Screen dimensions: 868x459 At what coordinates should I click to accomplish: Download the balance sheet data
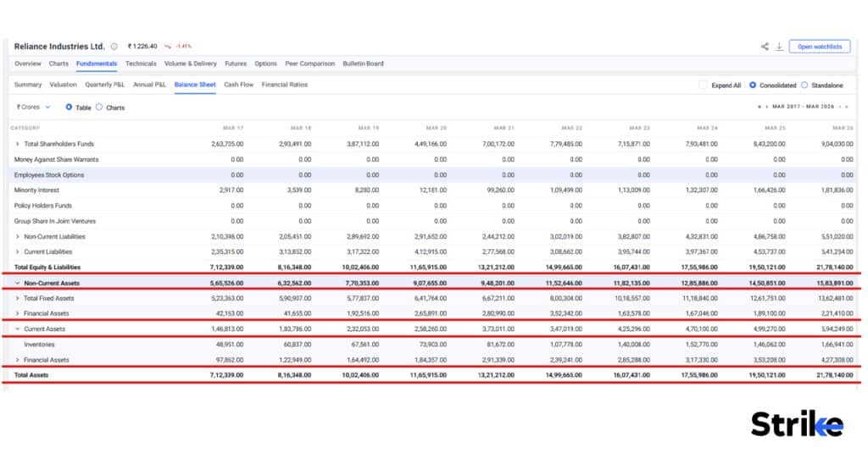pyautogui.click(x=779, y=47)
